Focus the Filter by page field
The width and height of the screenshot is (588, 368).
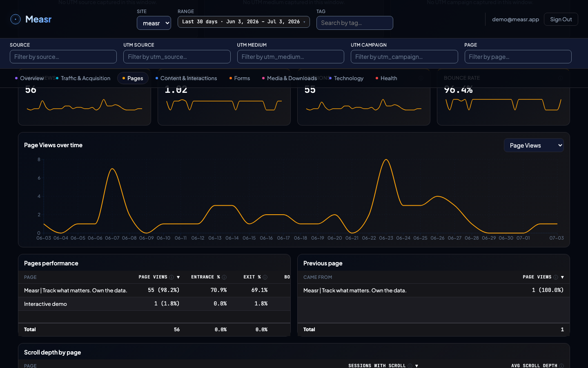(x=518, y=57)
